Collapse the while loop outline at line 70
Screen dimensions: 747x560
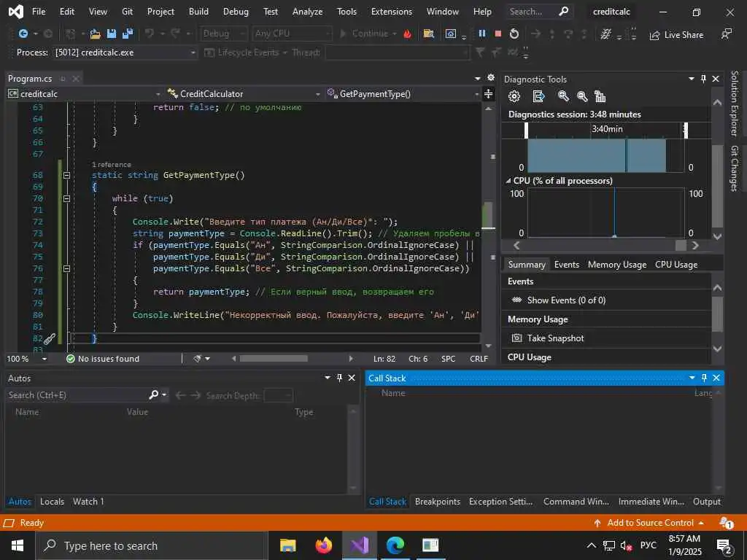coord(66,198)
